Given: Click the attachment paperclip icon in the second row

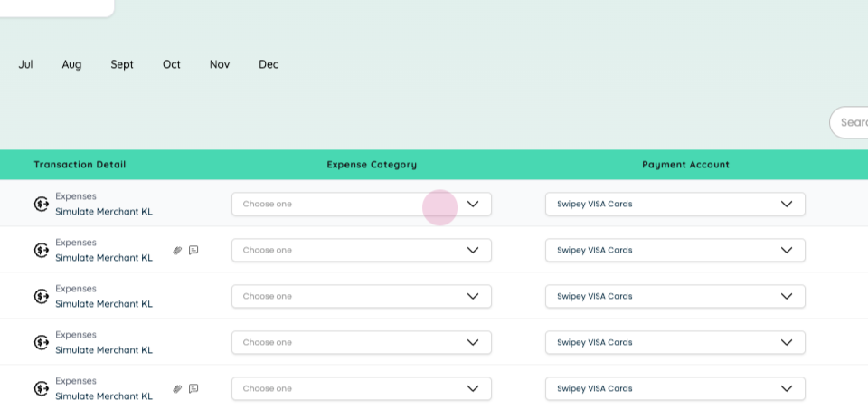Looking at the screenshot, I should click(x=177, y=251).
